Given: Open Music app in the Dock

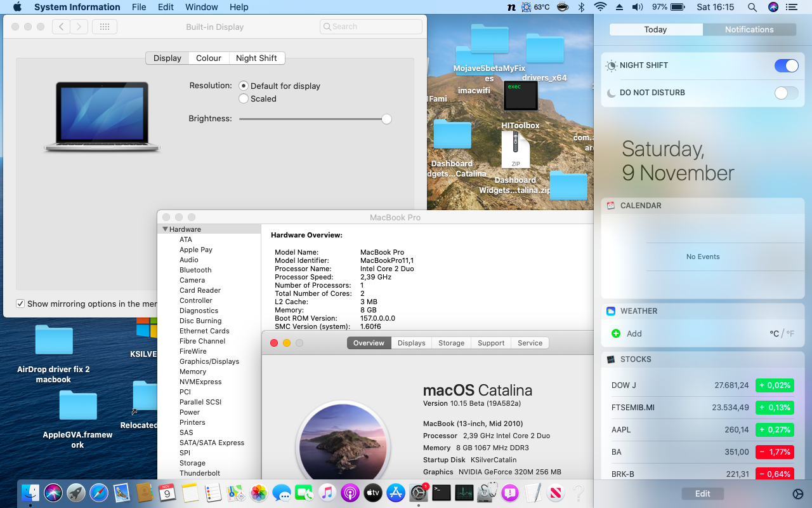Looking at the screenshot, I should [x=327, y=492].
